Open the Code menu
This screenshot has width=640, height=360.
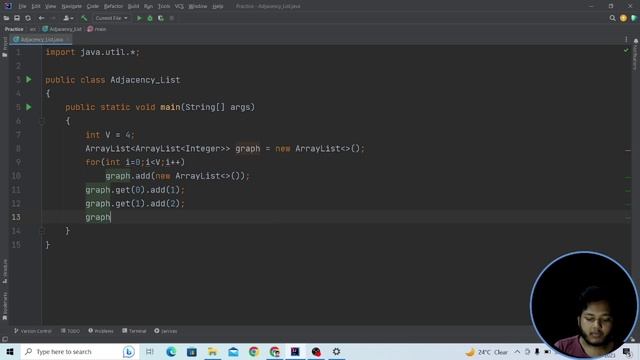tap(93, 6)
